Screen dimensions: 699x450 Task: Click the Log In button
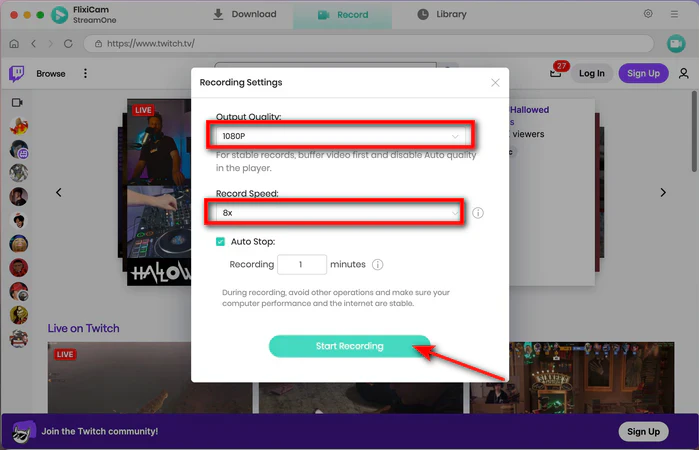592,73
